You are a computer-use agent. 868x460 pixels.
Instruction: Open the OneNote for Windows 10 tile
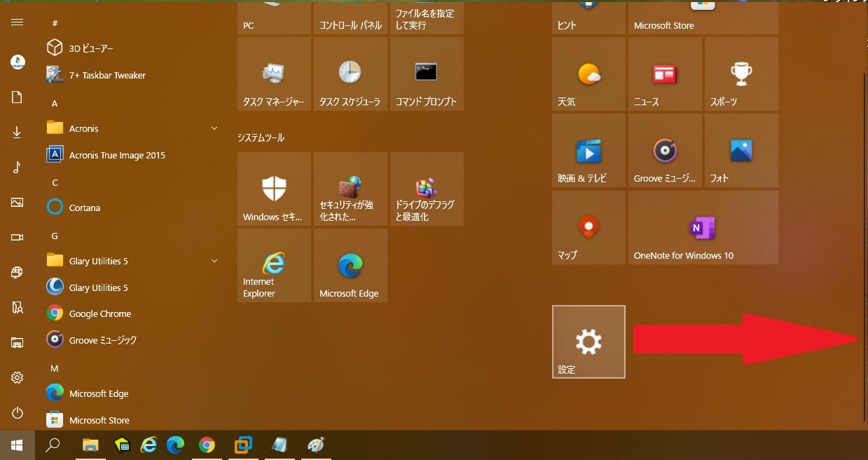[x=703, y=228]
